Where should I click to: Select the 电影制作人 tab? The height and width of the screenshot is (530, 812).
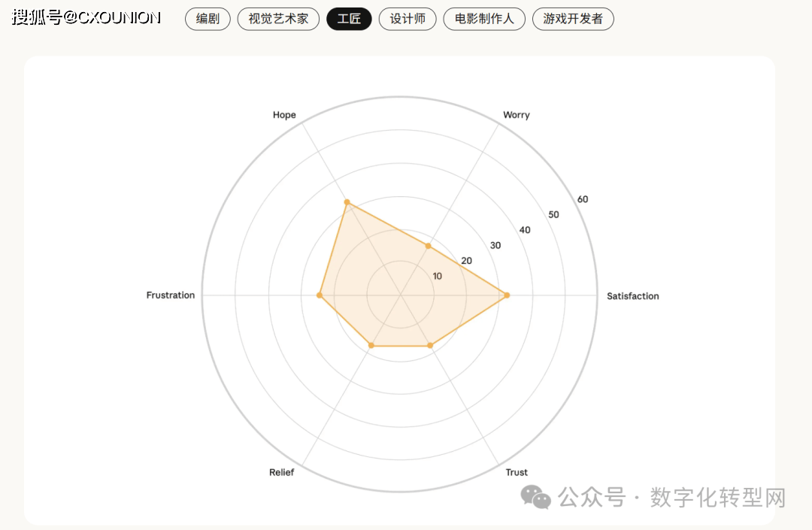484,19
